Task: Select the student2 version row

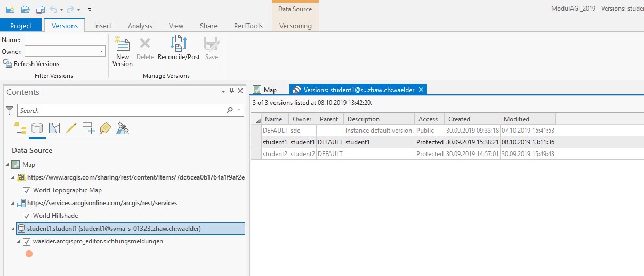Action: tap(275, 154)
